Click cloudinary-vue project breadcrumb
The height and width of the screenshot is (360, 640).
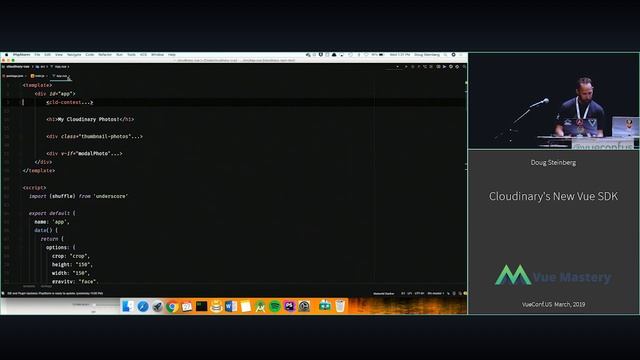(x=18, y=67)
